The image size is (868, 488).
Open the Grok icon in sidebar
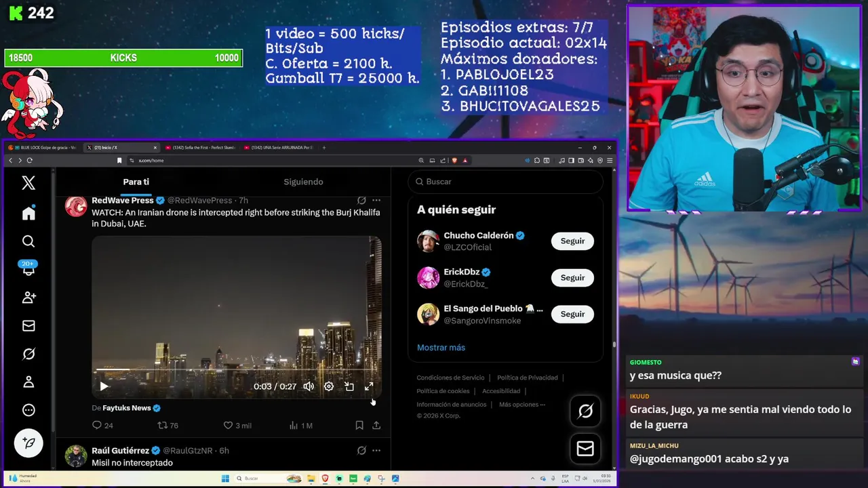coord(28,354)
